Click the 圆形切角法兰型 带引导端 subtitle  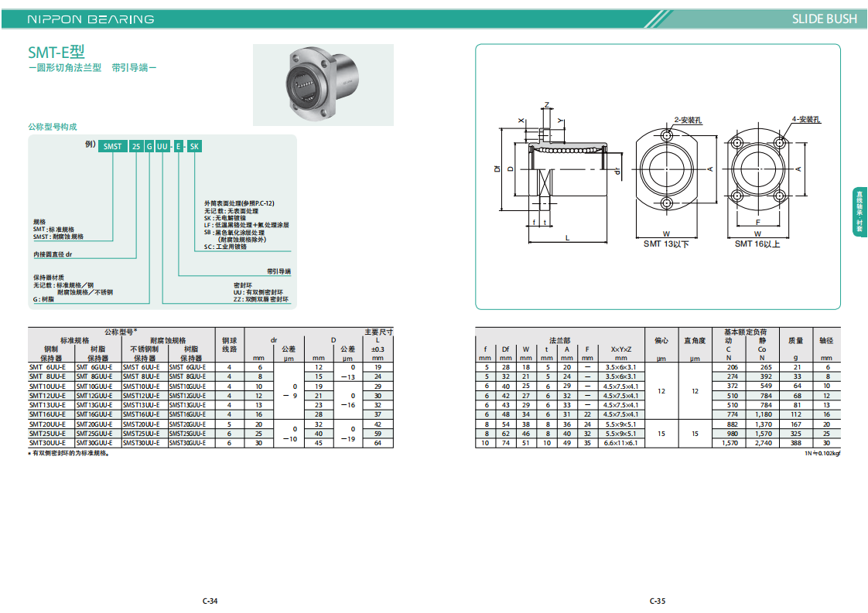point(92,67)
